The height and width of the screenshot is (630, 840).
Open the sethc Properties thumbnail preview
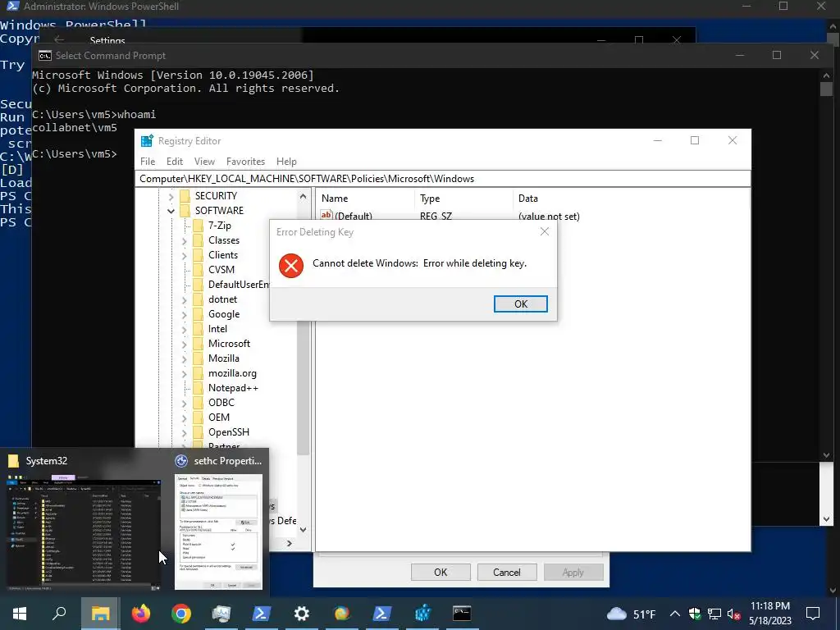pyautogui.click(x=218, y=532)
